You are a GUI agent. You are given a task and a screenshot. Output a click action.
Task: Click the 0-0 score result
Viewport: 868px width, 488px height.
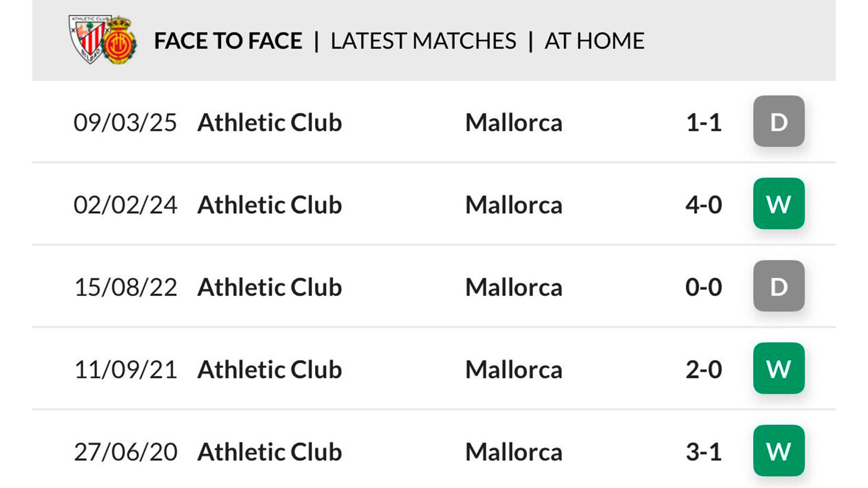(703, 287)
